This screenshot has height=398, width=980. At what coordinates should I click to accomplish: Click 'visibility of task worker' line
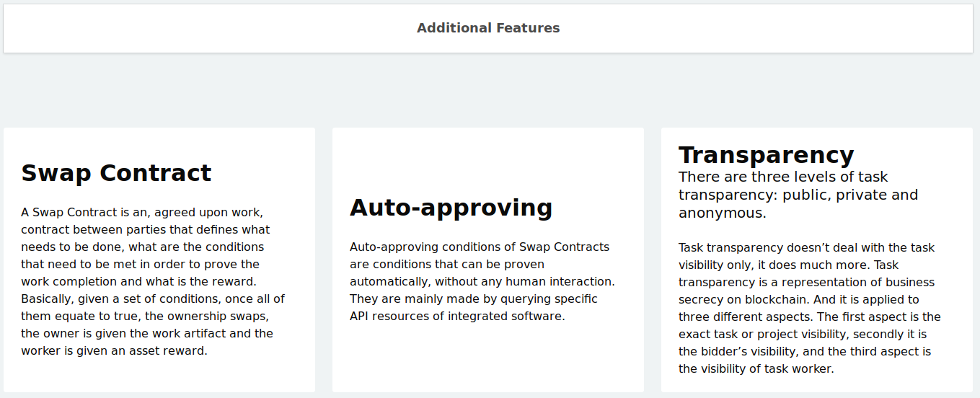756,368
